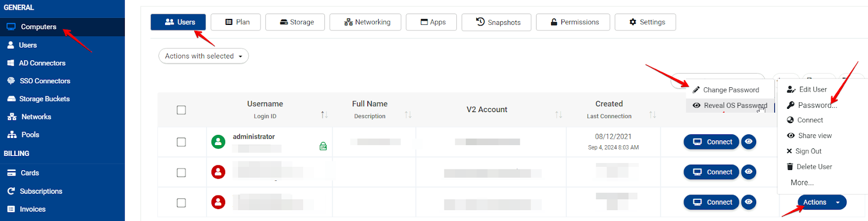Toggle the select-all checkbox in table header
868x221 pixels.
coord(181,110)
